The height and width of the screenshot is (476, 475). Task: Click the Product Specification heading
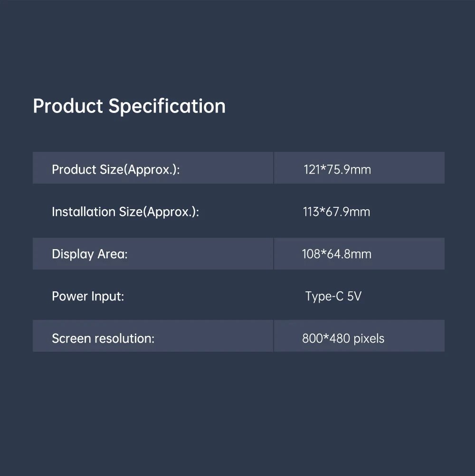pyautogui.click(x=129, y=106)
